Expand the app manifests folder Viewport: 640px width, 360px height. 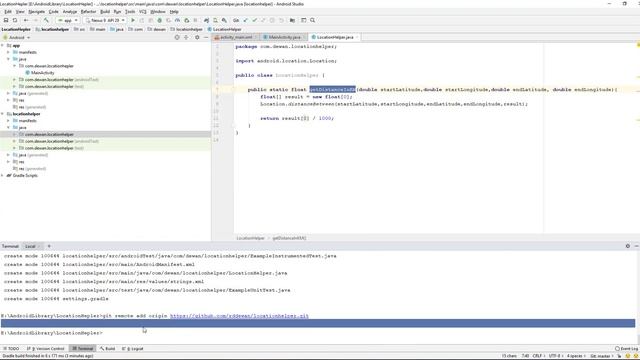pyautogui.click(x=8, y=52)
